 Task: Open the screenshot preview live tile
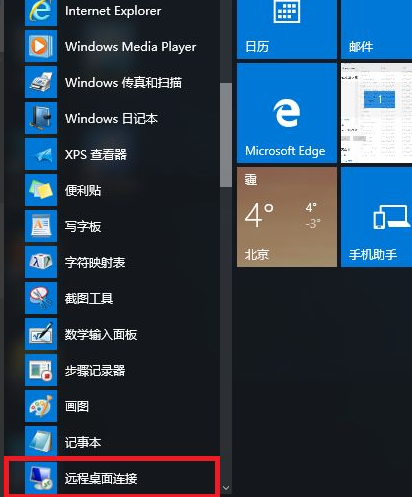click(376, 113)
